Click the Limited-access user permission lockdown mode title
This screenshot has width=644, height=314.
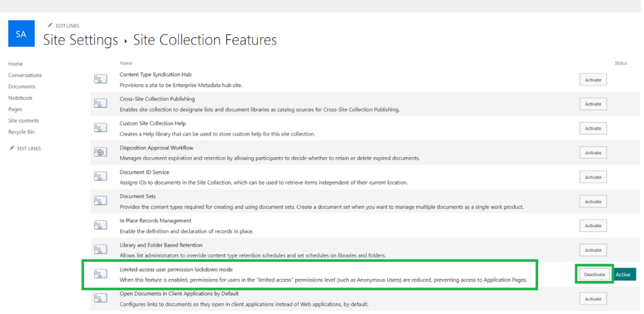tap(175, 269)
